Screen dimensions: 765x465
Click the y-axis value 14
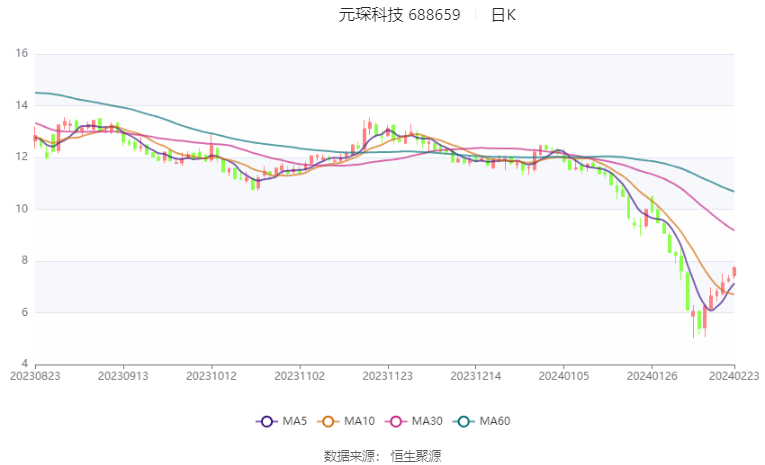[x=21, y=105]
